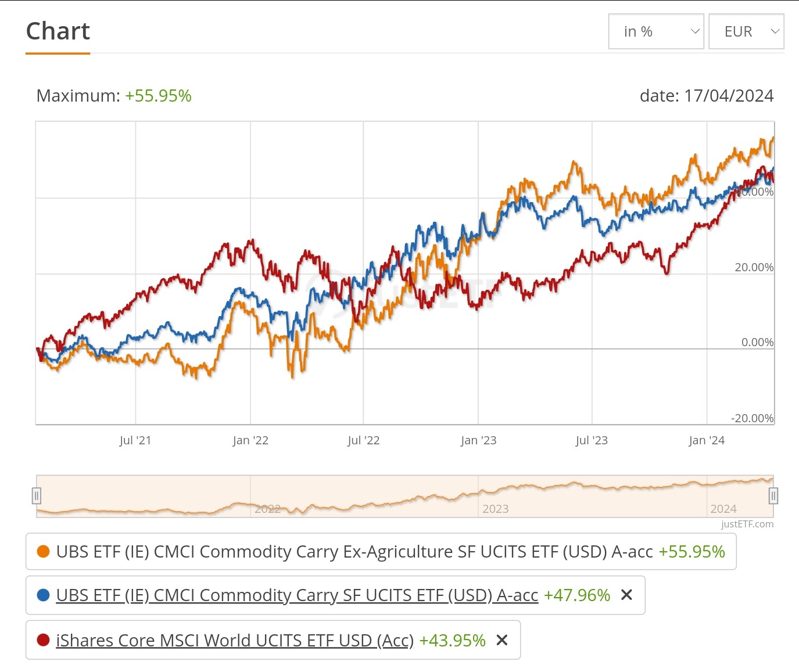This screenshot has height=672, width=799.
Task: Select the Ex-Agriculture ETF legend entry
Action: coord(354,551)
